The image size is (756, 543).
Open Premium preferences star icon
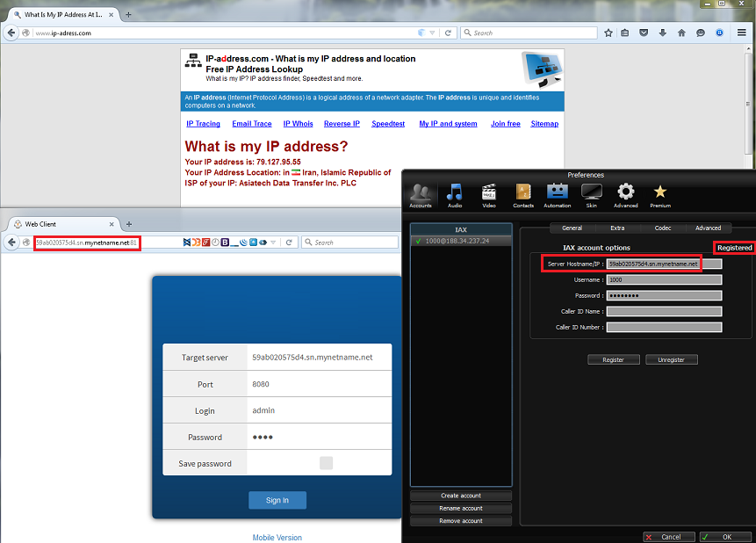659,195
